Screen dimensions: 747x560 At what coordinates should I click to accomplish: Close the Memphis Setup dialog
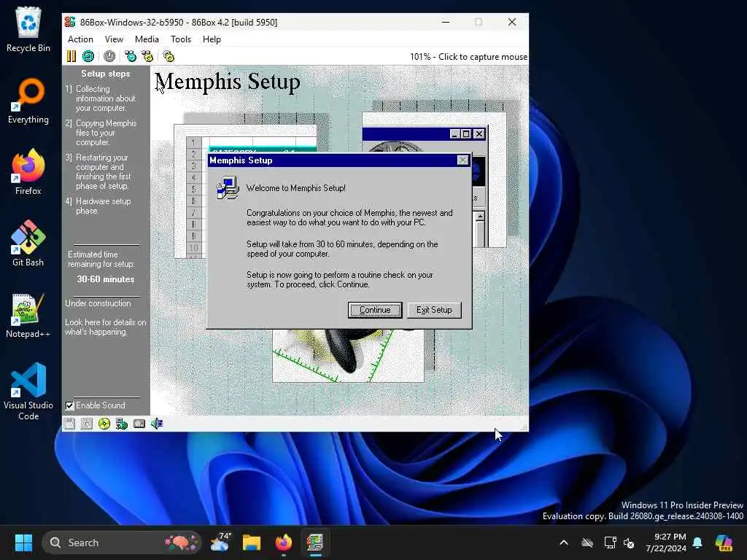tap(462, 160)
